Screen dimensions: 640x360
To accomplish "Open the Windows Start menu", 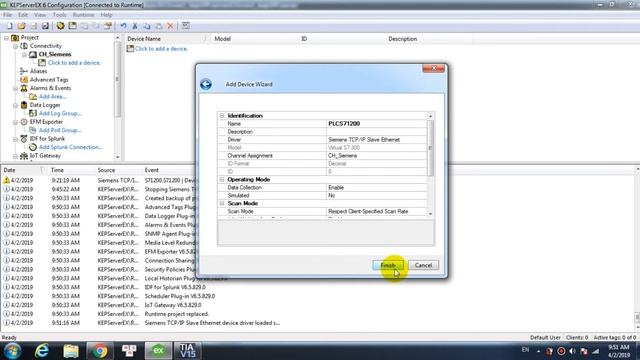I will point(13,351).
